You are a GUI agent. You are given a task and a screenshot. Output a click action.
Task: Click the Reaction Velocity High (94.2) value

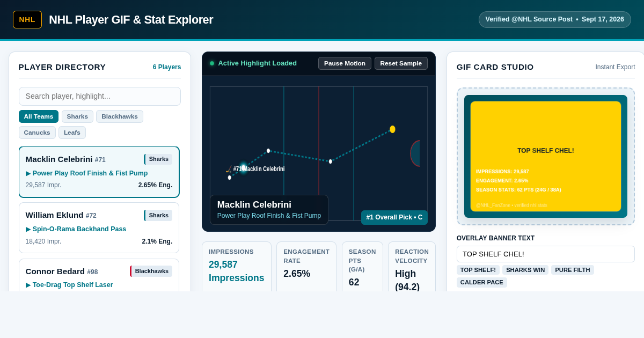pos(407,280)
